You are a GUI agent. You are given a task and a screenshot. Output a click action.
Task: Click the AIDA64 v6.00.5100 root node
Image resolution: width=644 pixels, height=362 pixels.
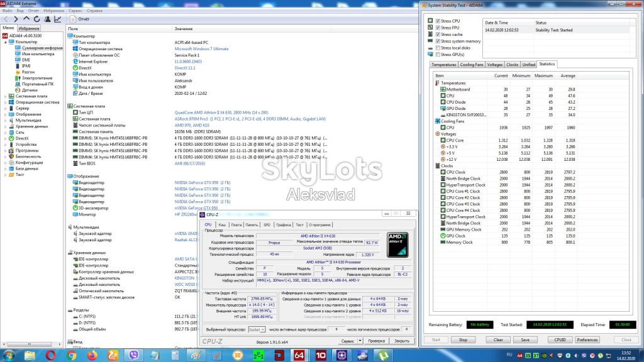pos(25,36)
